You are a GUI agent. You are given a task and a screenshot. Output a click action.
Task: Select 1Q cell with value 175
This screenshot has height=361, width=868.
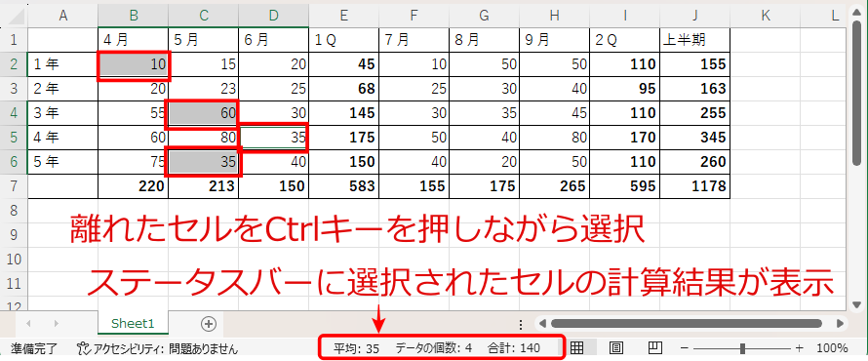point(343,138)
